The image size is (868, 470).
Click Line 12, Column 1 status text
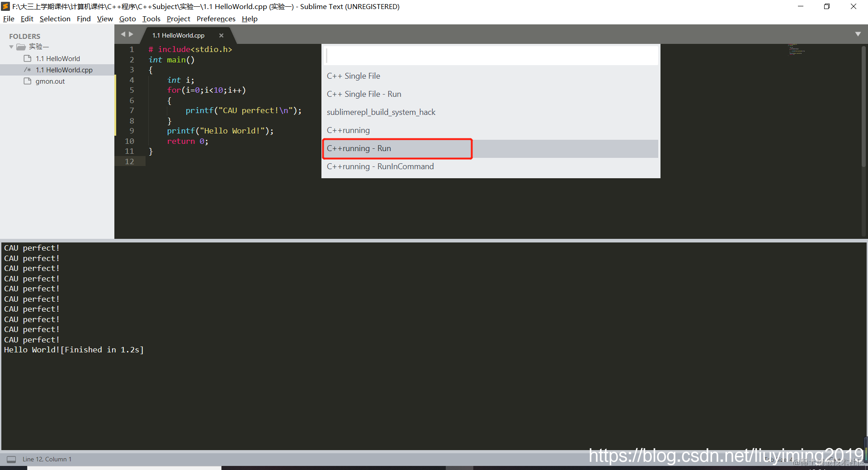click(47, 459)
